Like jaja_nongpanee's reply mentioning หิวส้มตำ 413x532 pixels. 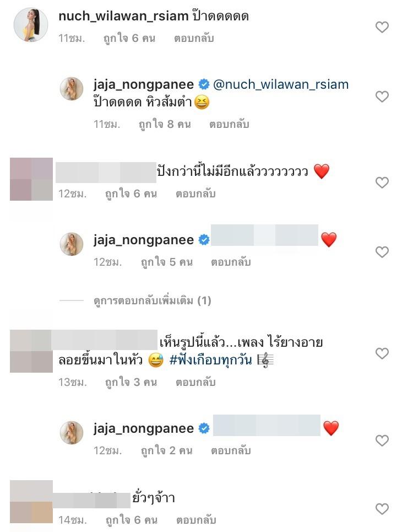point(382,96)
